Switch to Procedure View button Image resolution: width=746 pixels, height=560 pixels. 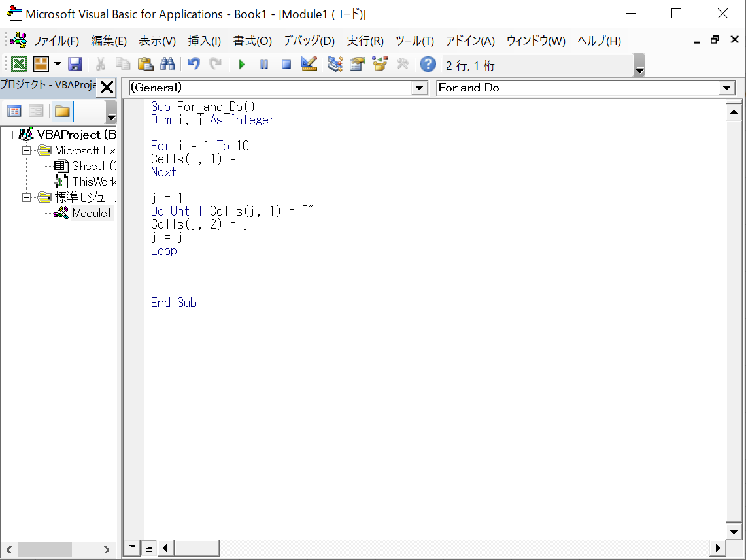pyautogui.click(x=132, y=548)
